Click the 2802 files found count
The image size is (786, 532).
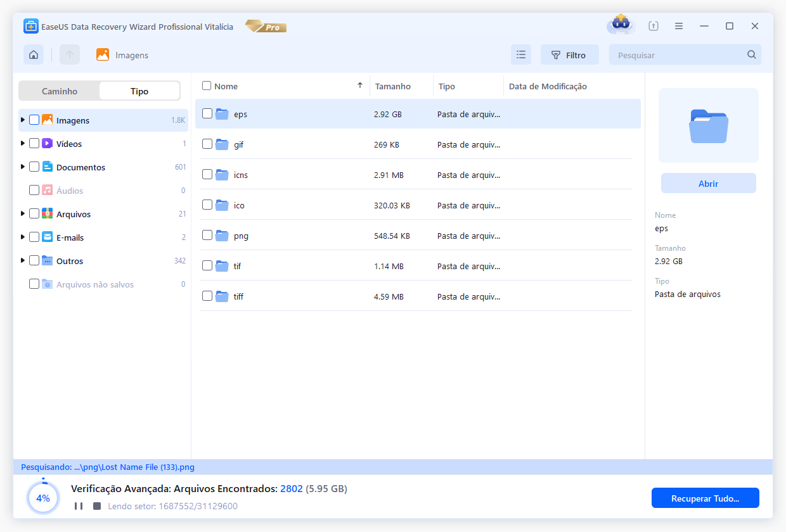click(x=292, y=489)
